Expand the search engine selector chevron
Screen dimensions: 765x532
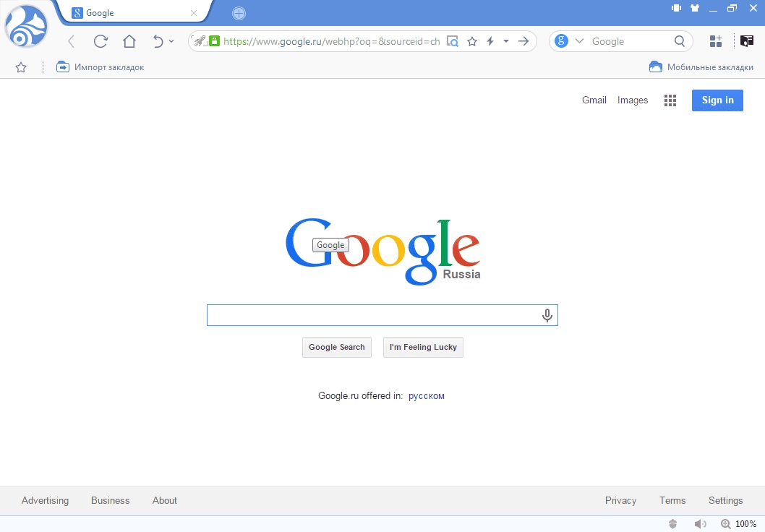[579, 41]
